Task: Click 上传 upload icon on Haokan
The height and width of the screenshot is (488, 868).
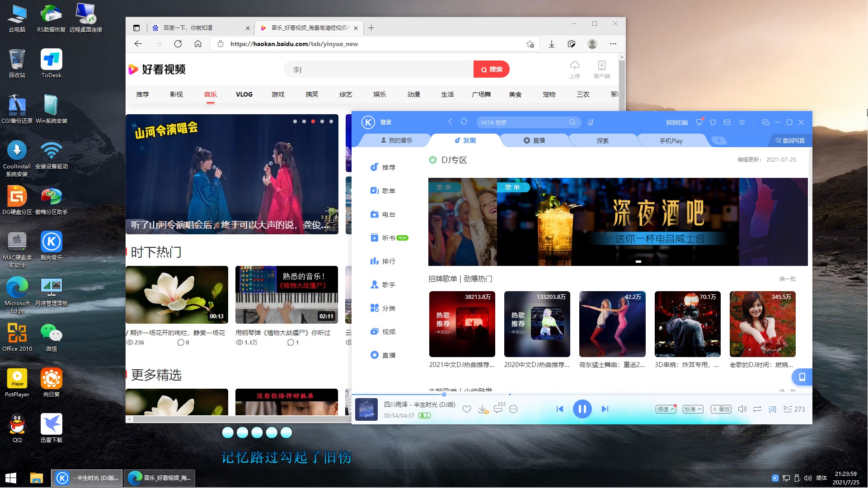Action: (x=575, y=70)
